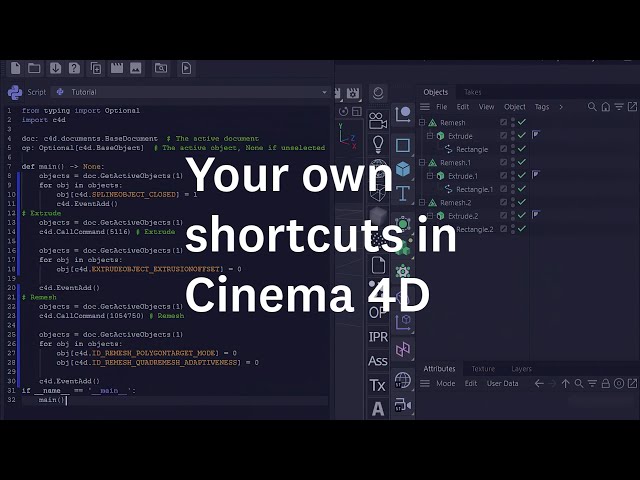Click the Ass icon in palette
Screen dimensions: 640x480
378,361
